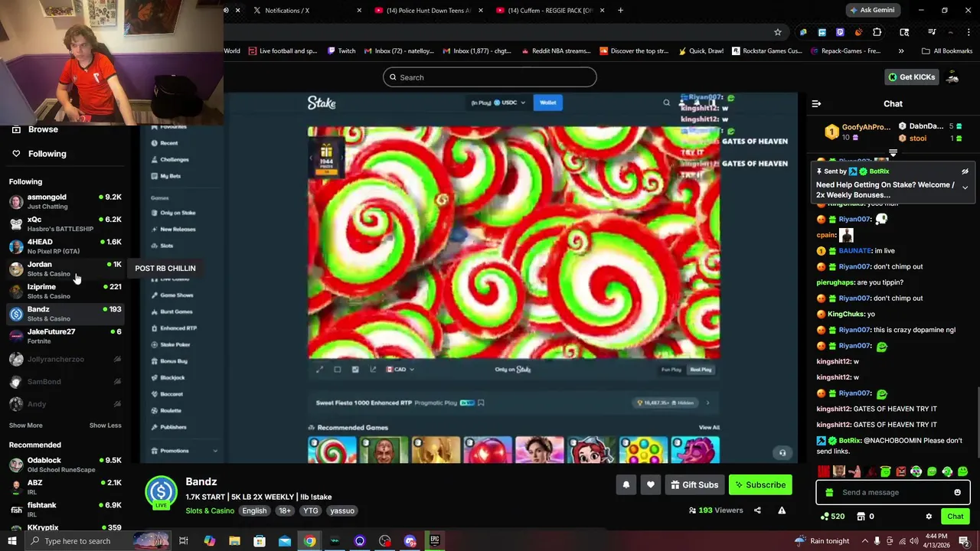Share the stream via share icon
The width and height of the screenshot is (980, 551).
(x=757, y=510)
